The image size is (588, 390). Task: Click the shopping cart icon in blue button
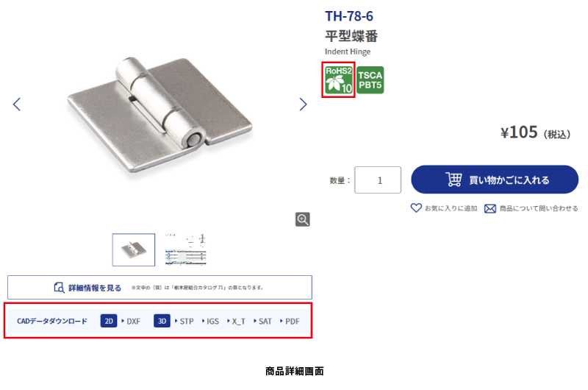click(x=453, y=180)
